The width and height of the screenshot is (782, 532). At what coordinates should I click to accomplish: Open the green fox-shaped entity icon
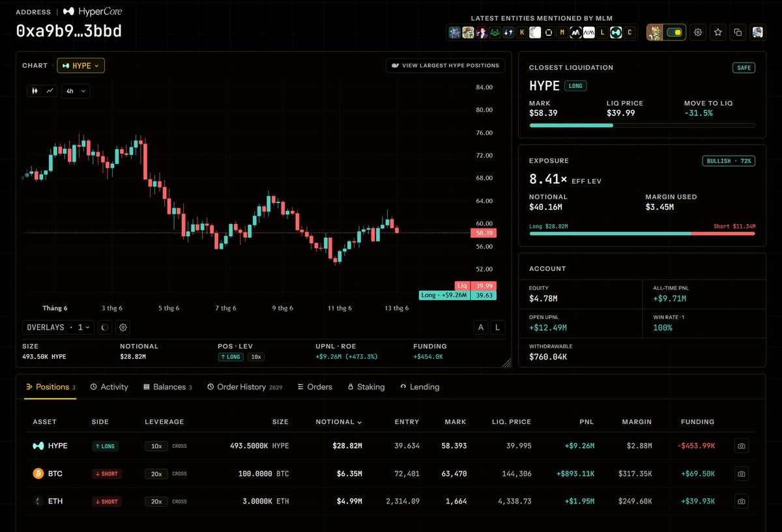point(495,32)
